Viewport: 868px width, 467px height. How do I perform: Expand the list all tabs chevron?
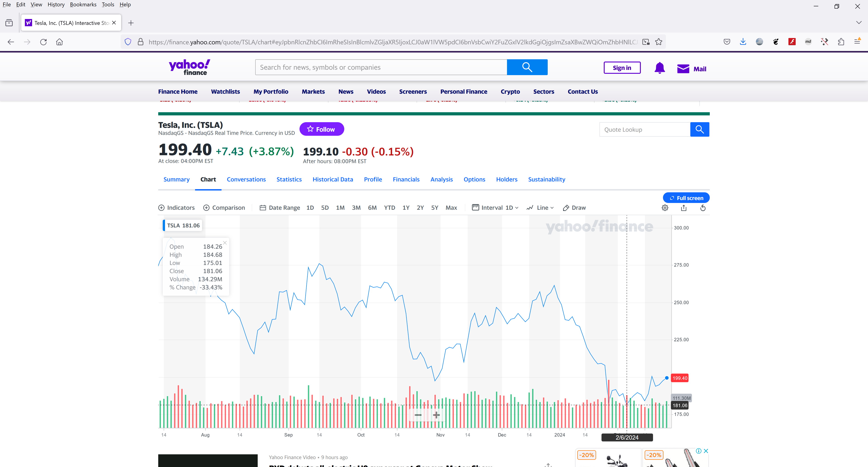tap(859, 23)
